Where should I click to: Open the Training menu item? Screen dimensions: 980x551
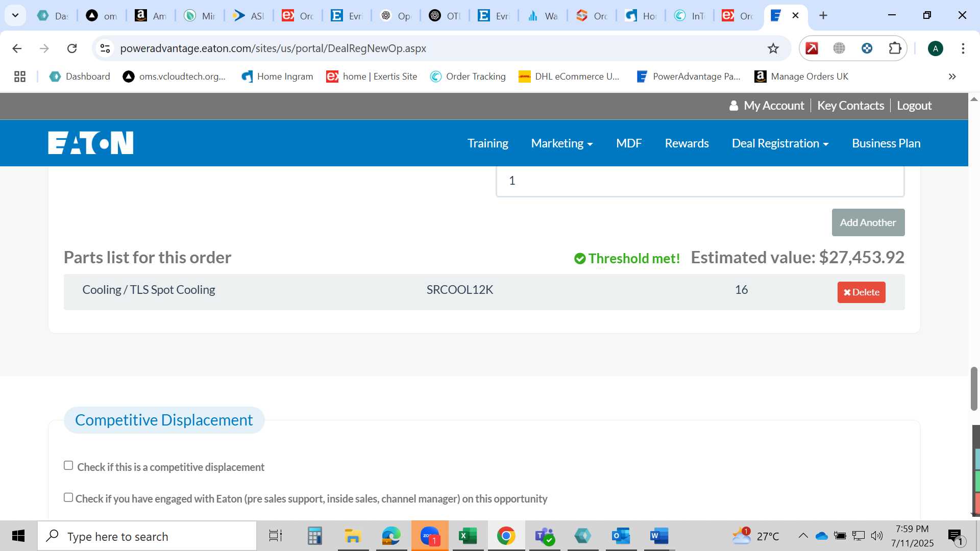click(x=487, y=143)
